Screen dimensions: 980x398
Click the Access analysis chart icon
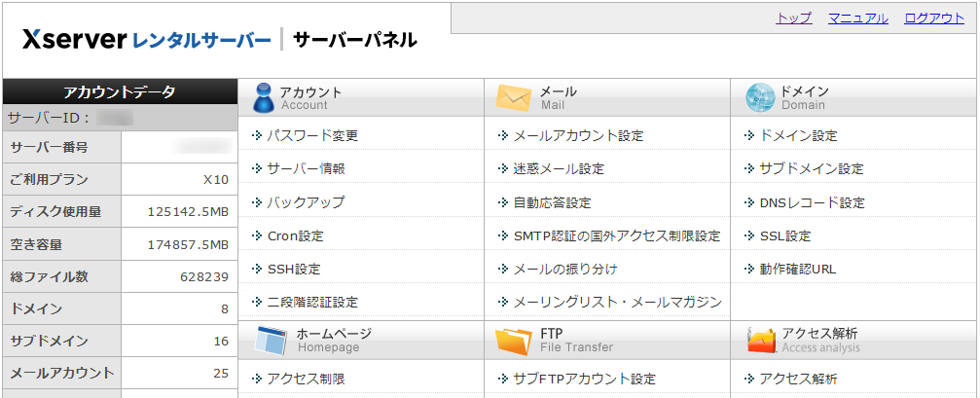pos(761,341)
